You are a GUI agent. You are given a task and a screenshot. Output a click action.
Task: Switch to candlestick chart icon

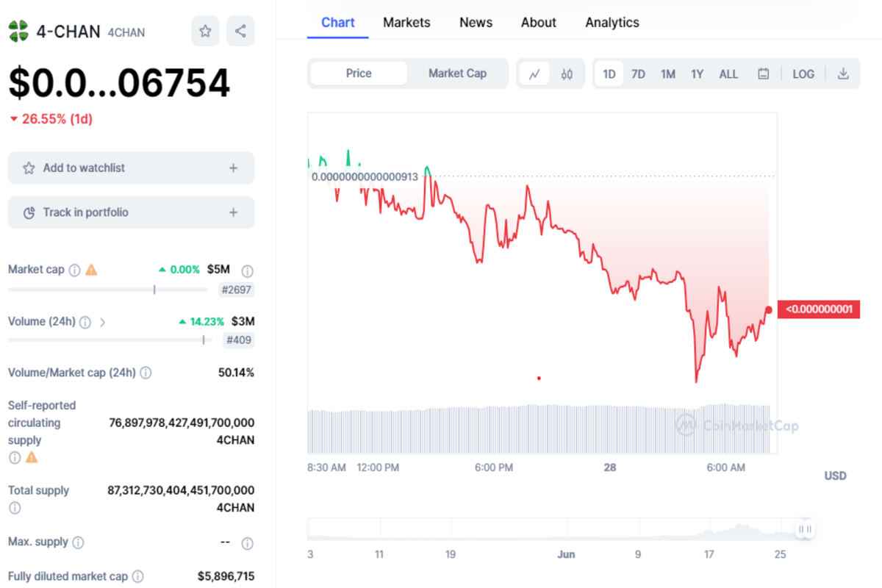coord(567,73)
